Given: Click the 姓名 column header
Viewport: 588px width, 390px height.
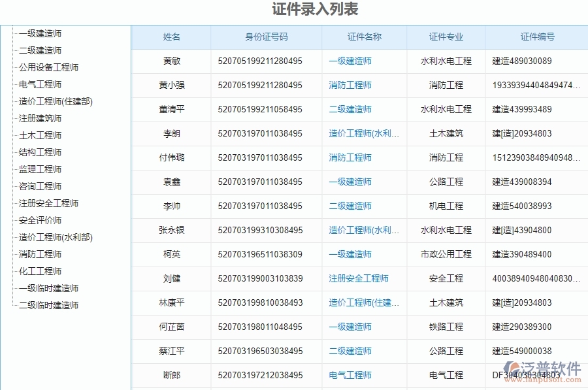Looking at the screenshot, I should tap(171, 37).
